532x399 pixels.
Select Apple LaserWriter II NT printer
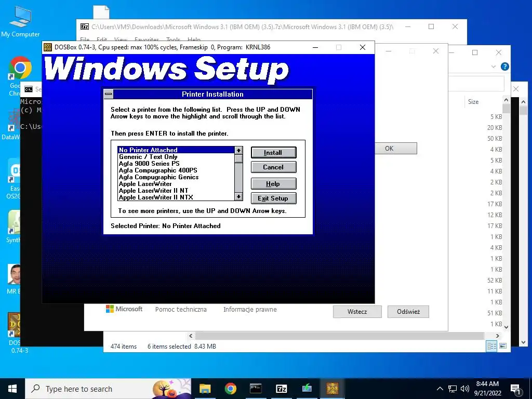pyautogui.click(x=176, y=191)
